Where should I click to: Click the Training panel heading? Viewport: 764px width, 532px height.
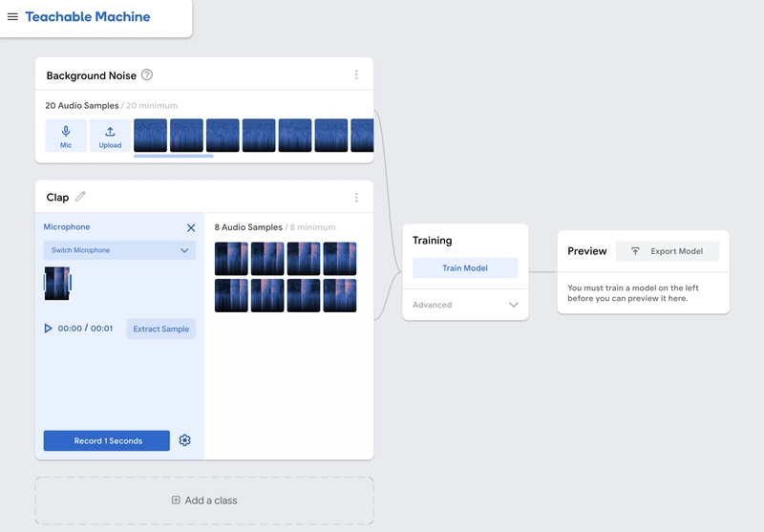[x=433, y=240]
